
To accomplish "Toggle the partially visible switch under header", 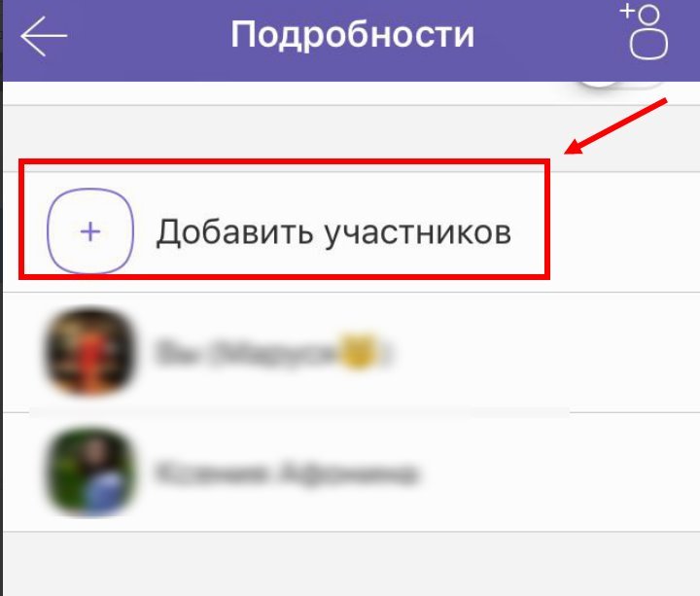I will (x=620, y=85).
